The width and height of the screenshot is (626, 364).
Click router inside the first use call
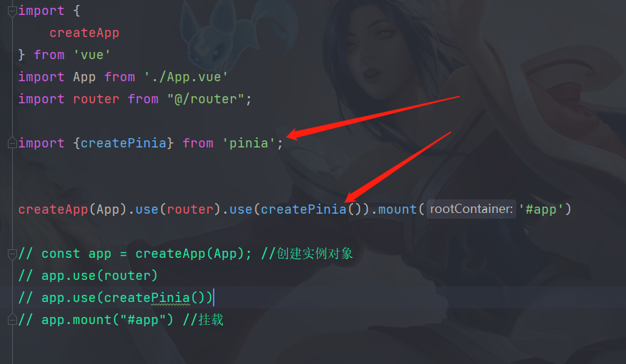coord(190,209)
